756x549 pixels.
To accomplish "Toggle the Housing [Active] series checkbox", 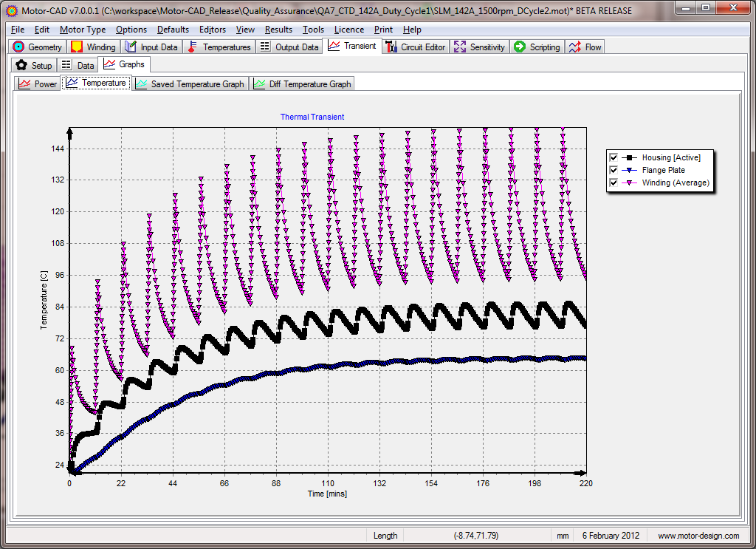I will pos(614,157).
